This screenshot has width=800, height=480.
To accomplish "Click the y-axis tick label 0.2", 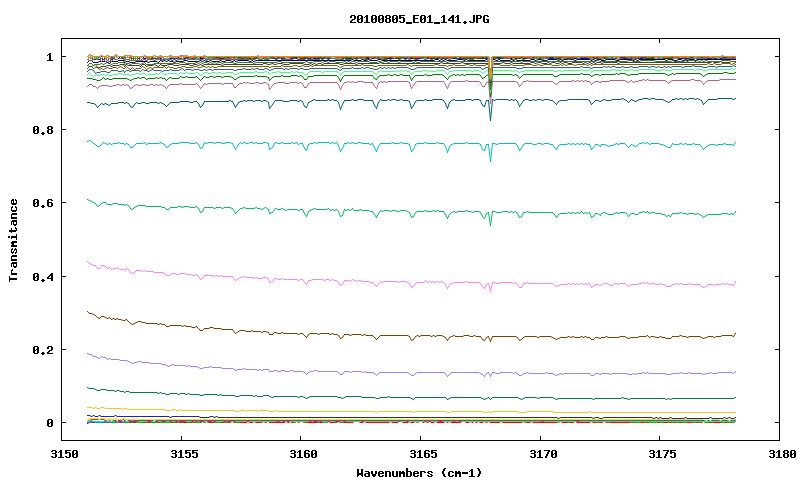I will (x=43, y=350).
